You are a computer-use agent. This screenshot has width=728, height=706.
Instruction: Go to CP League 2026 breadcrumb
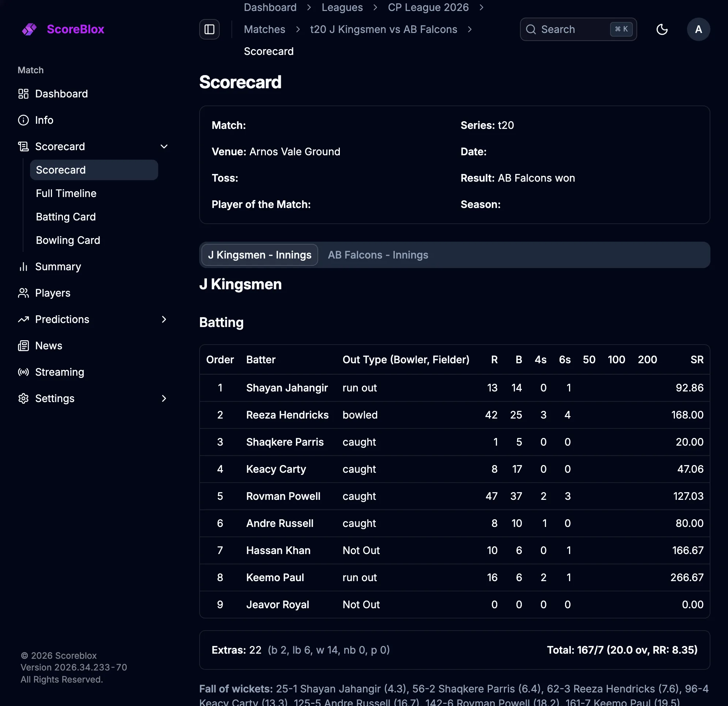point(428,7)
